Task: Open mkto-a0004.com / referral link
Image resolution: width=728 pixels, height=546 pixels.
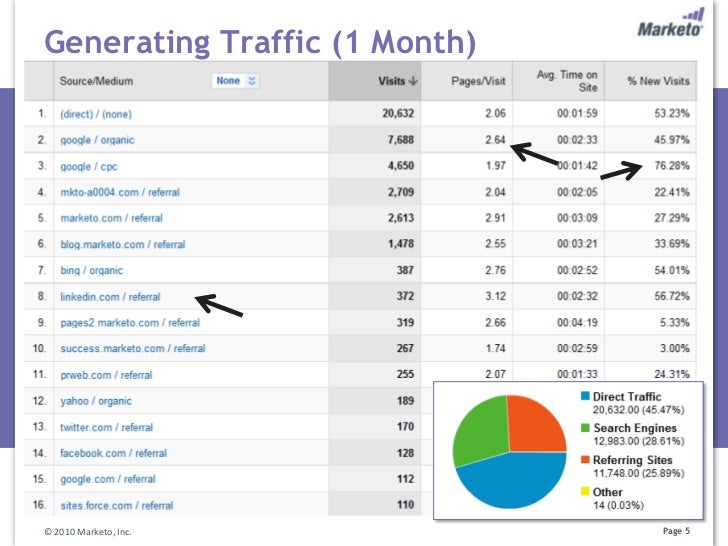Action: pyautogui.click(x=120, y=192)
